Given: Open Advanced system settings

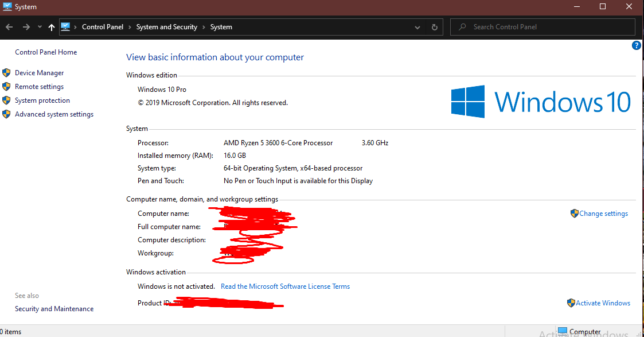Looking at the screenshot, I should tap(54, 114).
